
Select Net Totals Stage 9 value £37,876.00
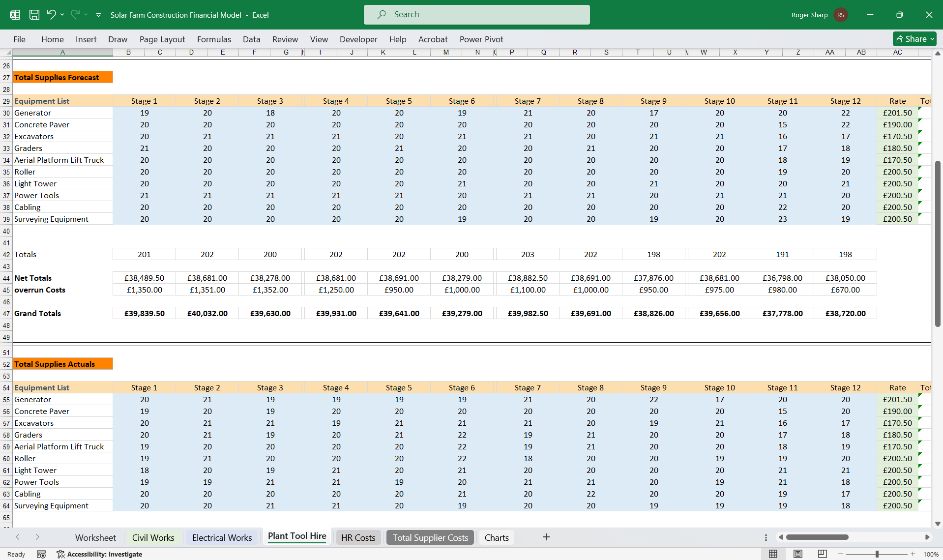coord(653,278)
